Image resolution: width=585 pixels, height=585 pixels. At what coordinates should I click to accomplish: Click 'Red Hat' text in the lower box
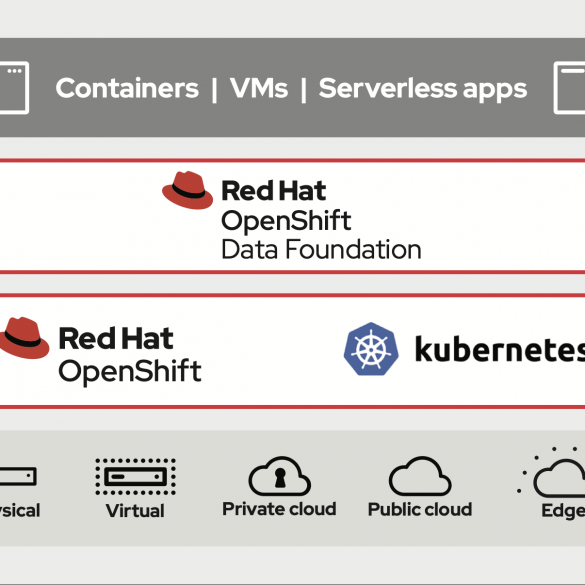point(116,338)
